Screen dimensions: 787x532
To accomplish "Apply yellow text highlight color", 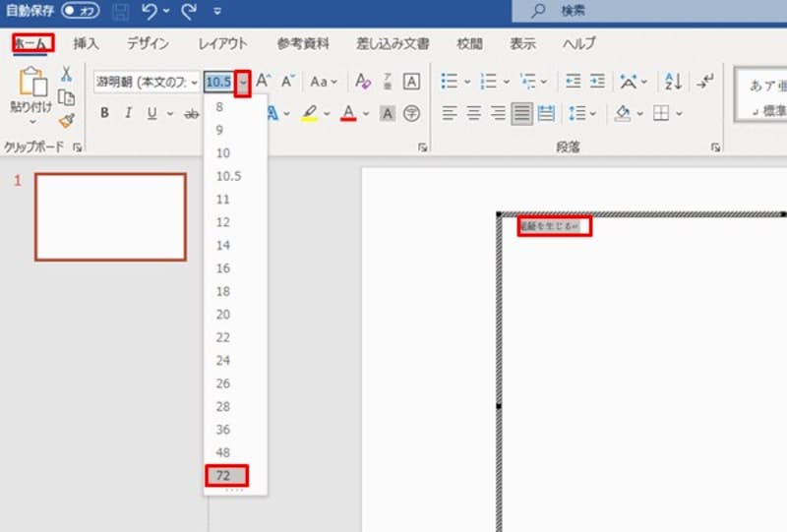I will (x=310, y=114).
